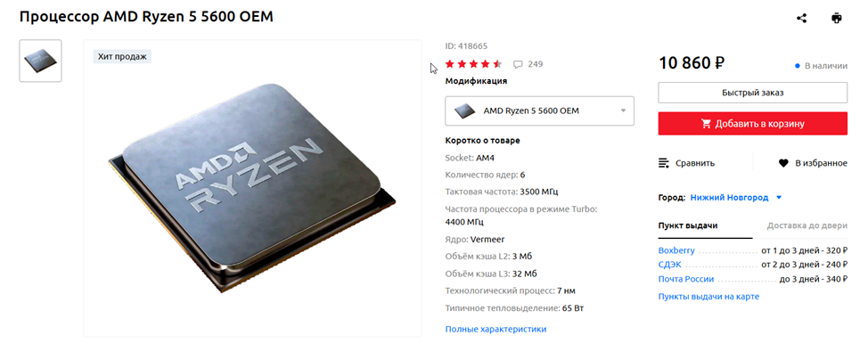Open reviews via the comment bubble icon

click(x=518, y=64)
